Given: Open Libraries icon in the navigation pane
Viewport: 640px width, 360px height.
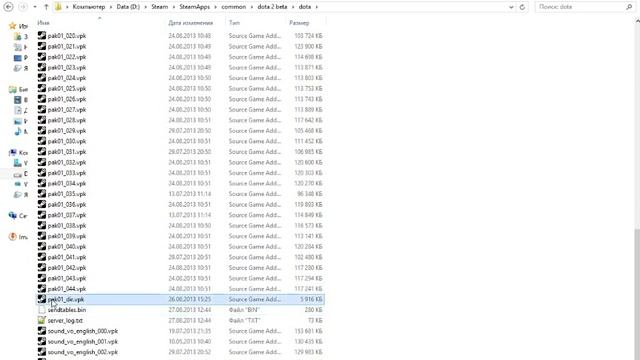Looking at the screenshot, I should coord(13,89).
